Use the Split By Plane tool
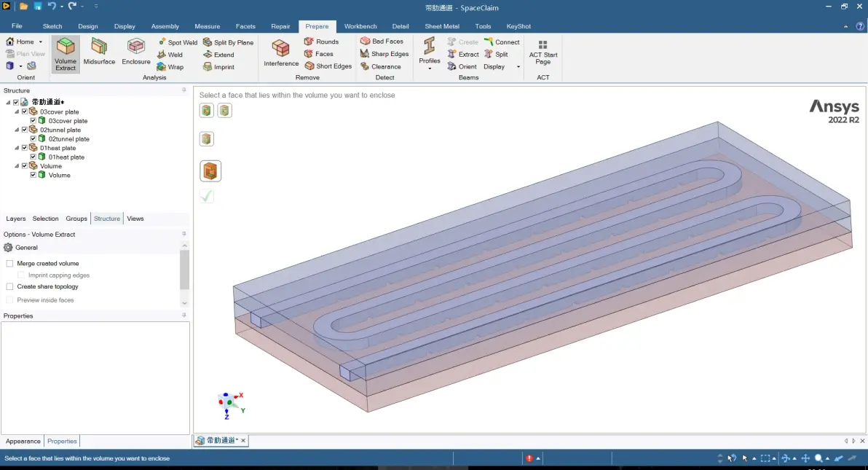Image resolution: width=868 pixels, height=470 pixels. (x=228, y=42)
